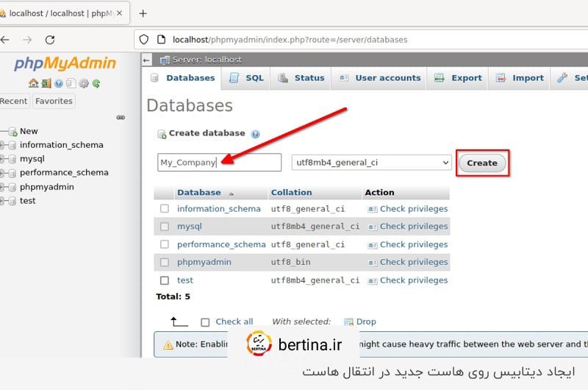Click the Drop icon next to With selected

[348, 322]
